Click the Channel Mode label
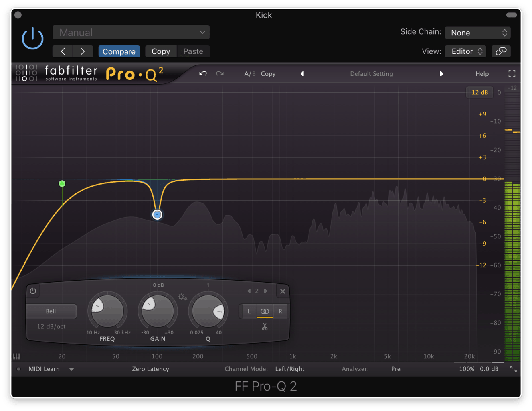The image size is (532, 411). pyautogui.click(x=246, y=369)
